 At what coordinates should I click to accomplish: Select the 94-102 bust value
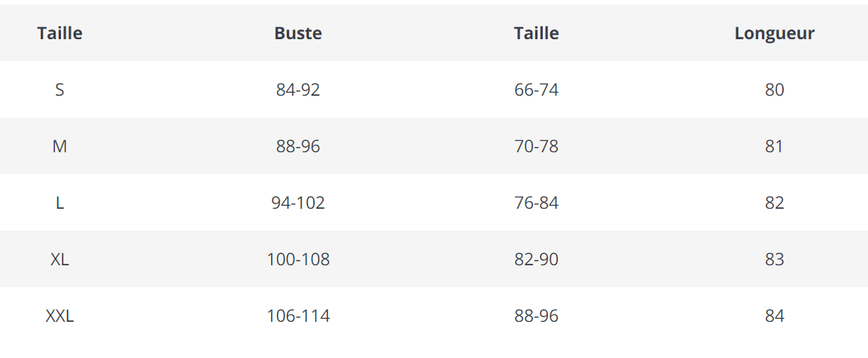pyautogui.click(x=298, y=203)
